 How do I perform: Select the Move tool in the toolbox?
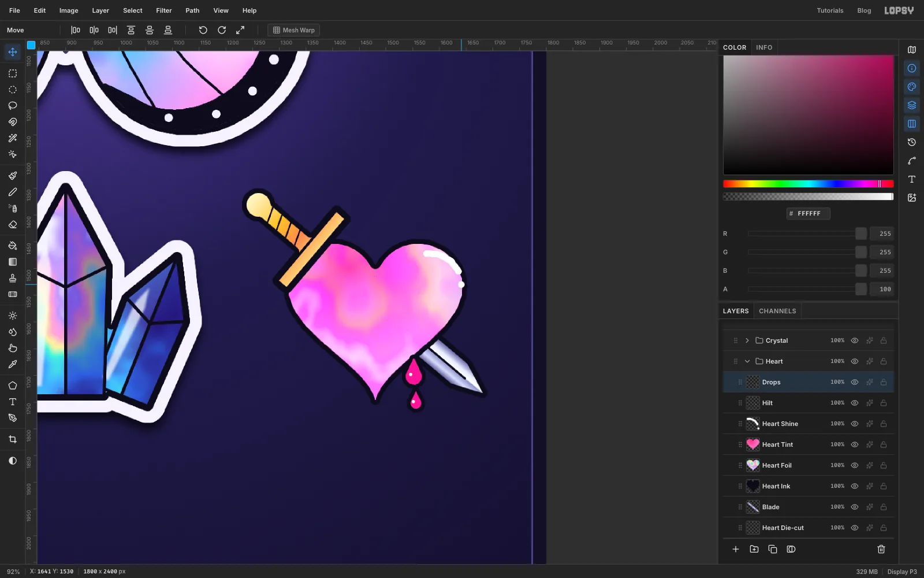tap(13, 52)
